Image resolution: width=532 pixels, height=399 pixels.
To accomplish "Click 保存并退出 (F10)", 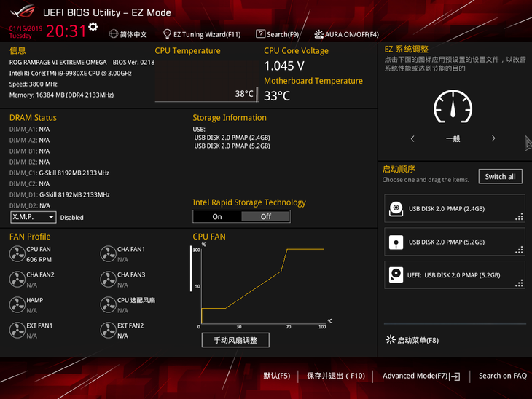I will 336,376.
